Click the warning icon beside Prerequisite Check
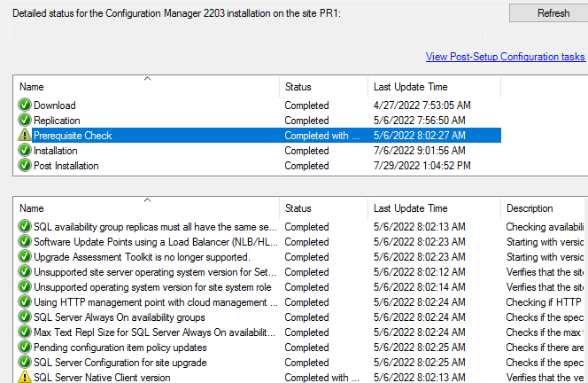The width and height of the screenshot is (588, 383). coord(25,135)
